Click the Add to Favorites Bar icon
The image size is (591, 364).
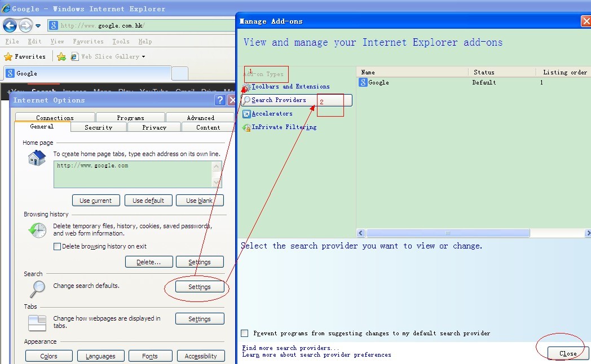[x=61, y=57]
